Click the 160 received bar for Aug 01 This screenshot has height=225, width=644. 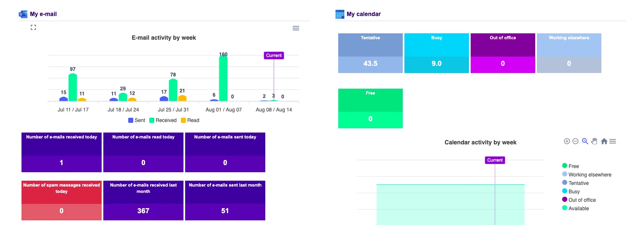tap(223, 79)
